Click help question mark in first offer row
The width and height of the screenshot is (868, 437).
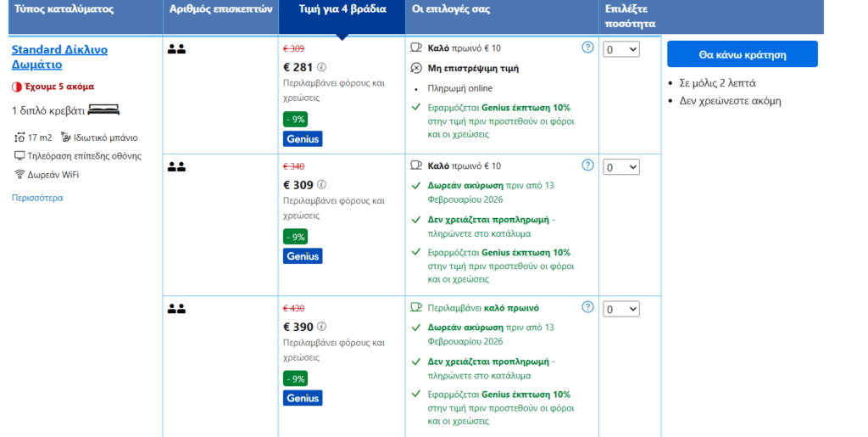point(587,48)
